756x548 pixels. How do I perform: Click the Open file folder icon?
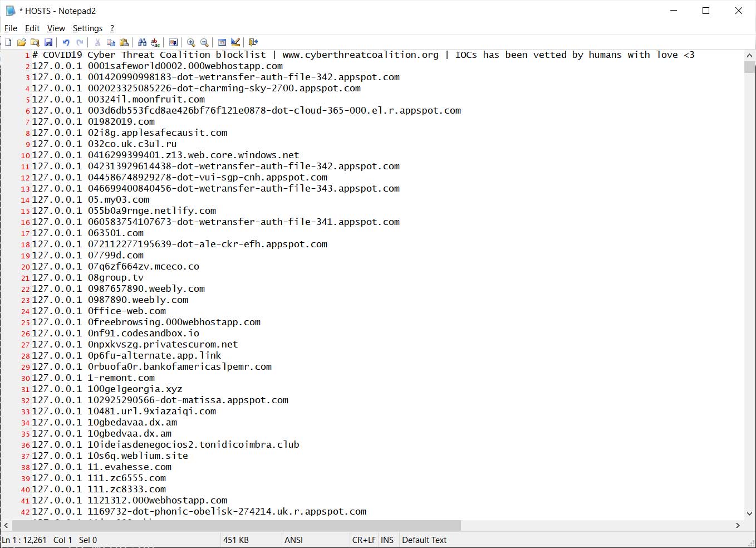(x=21, y=42)
